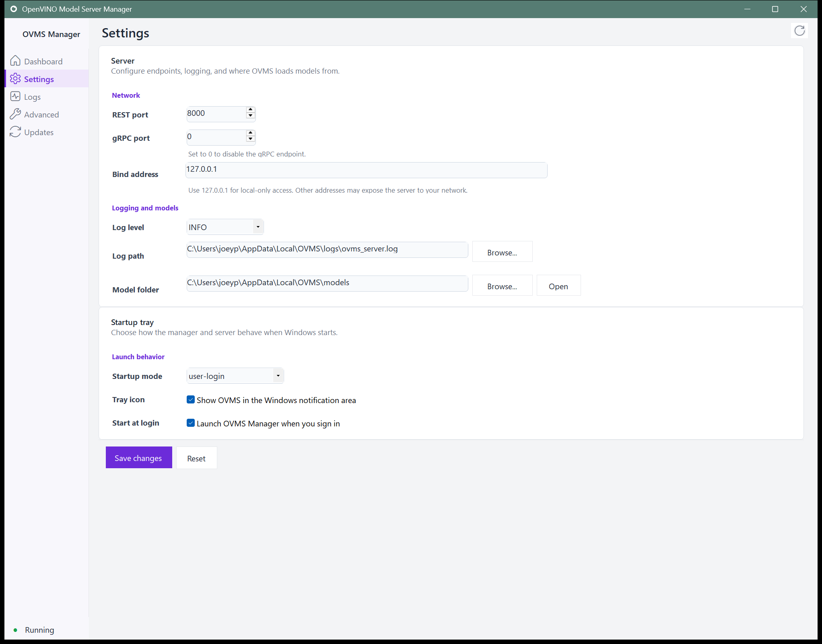Click Save changes button
The height and width of the screenshot is (644, 822).
coord(139,458)
